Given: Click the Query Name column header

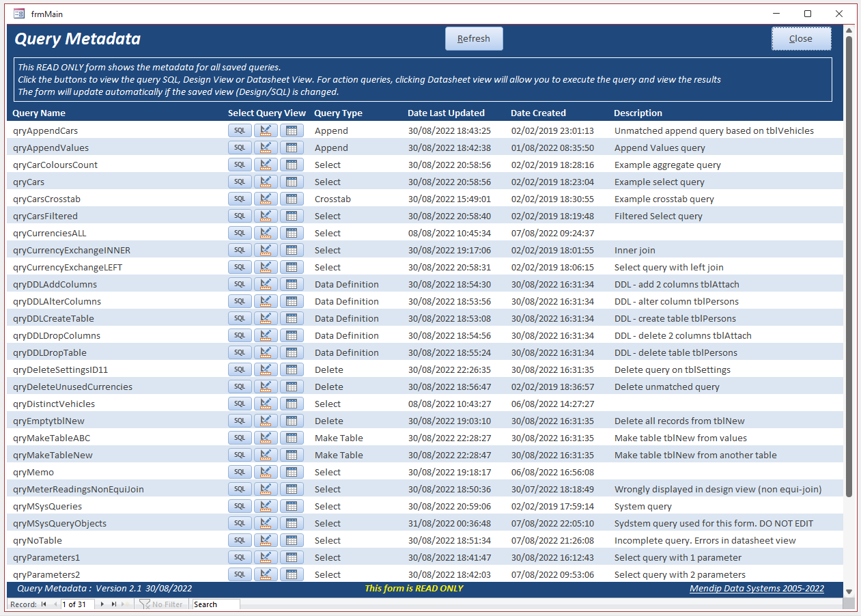Looking at the screenshot, I should pos(39,113).
